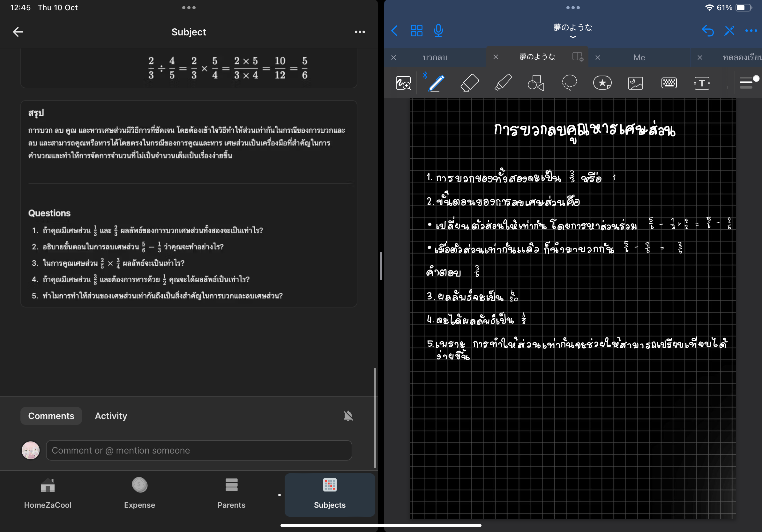
Task: Switch to the Activity tab
Action: pos(111,416)
